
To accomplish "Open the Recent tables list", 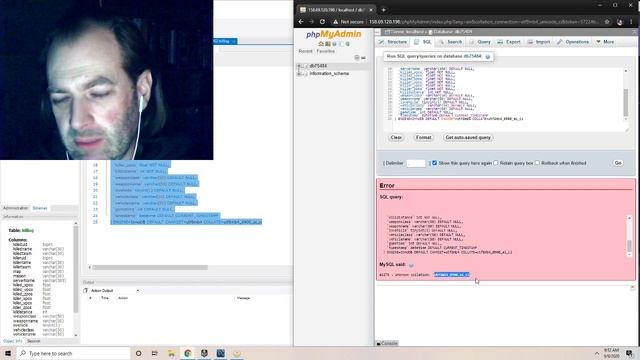I will (x=305, y=51).
